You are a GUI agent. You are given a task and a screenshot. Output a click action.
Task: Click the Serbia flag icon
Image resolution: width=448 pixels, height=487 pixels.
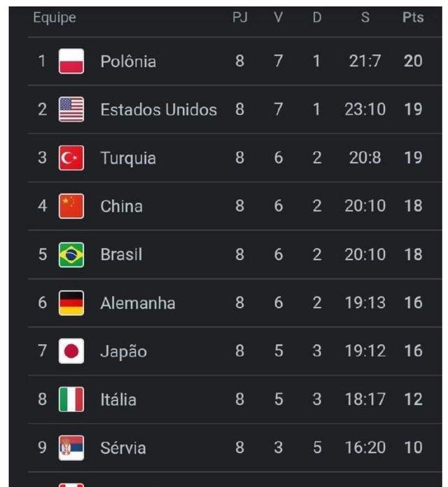[71, 448]
